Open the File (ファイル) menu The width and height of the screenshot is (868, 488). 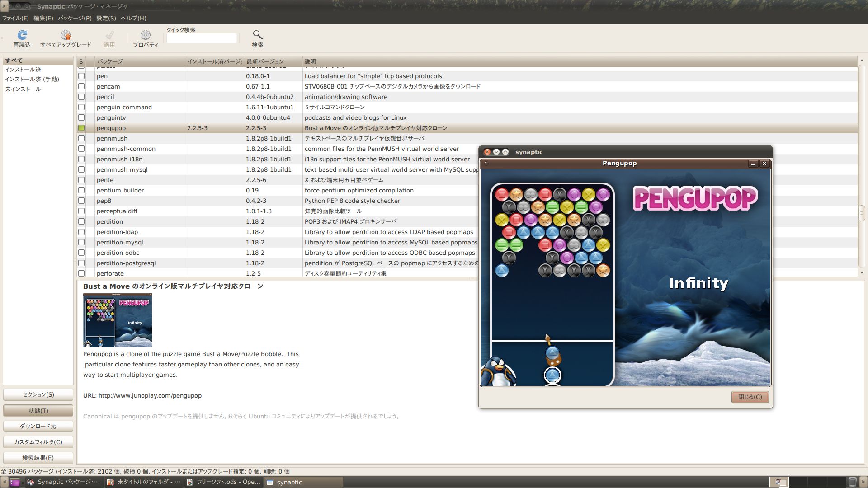tap(15, 18)
